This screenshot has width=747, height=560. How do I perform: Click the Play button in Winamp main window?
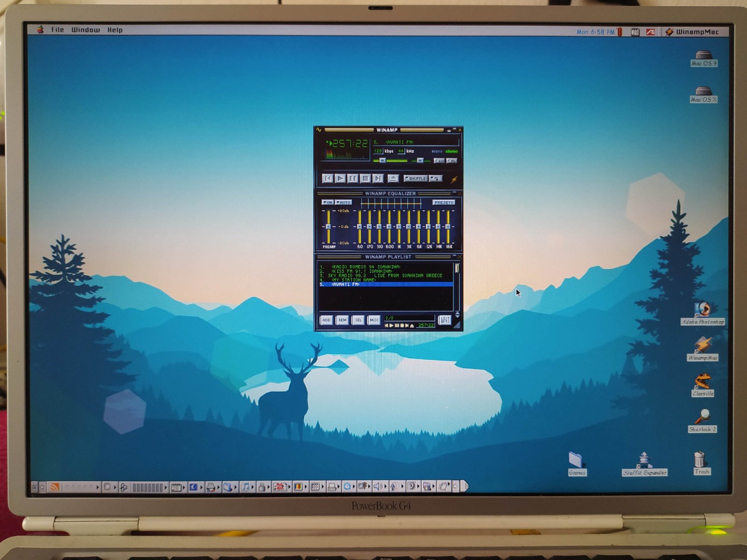pyautogui.click(x=340, y=178)
